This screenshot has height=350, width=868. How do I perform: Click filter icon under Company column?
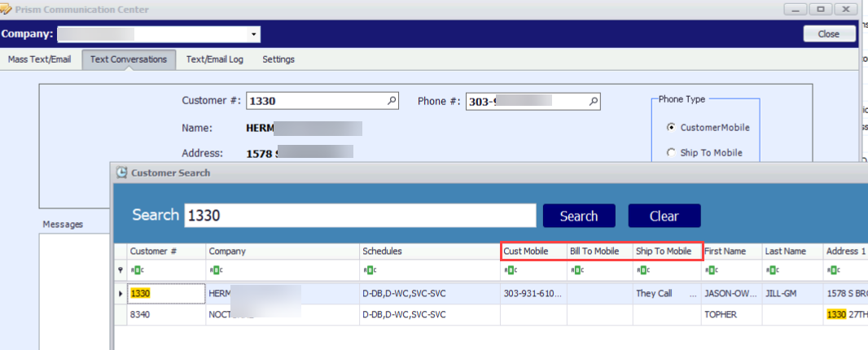(x=215, y=270)
